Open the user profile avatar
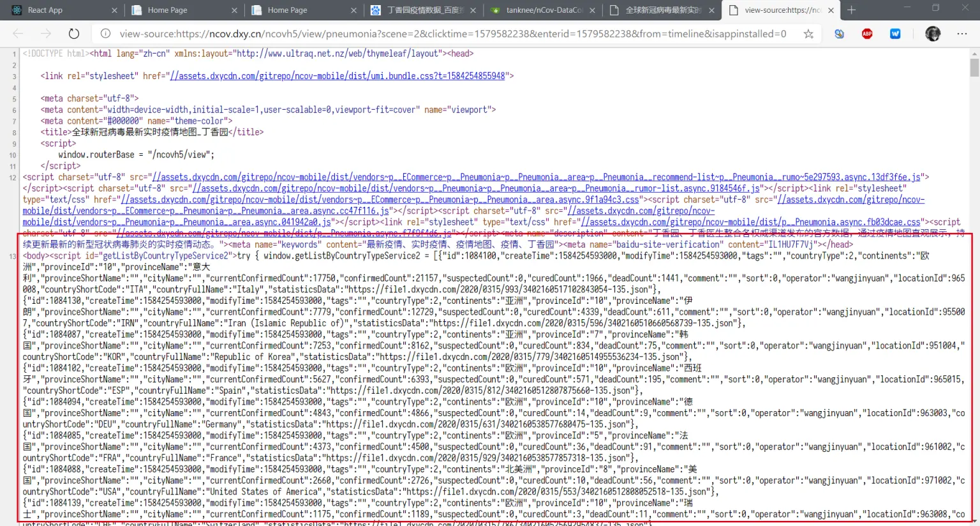The width and height of the screenshot is (980, 526). coord(933,34)
